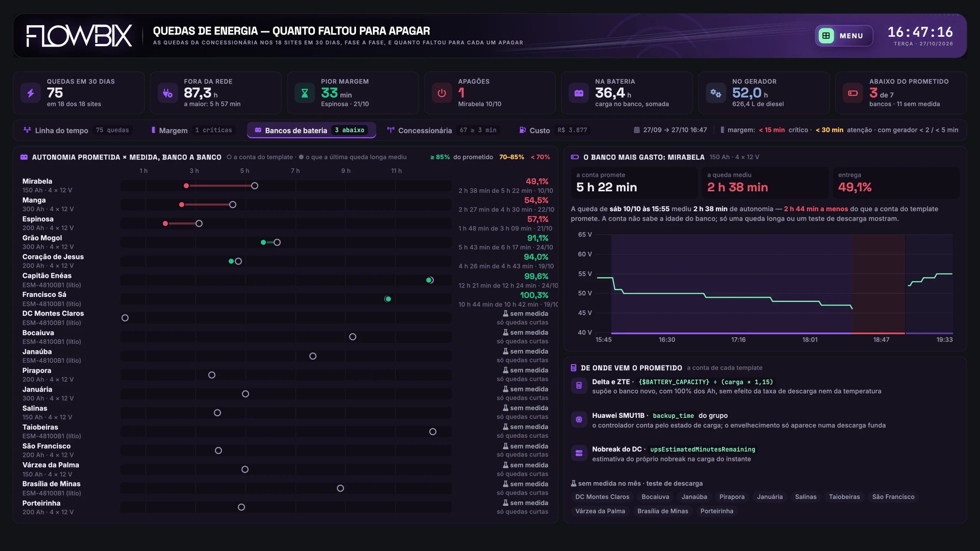
Task: Click the hourglass icon in Pior margem card
Action: tap(305, 93)
